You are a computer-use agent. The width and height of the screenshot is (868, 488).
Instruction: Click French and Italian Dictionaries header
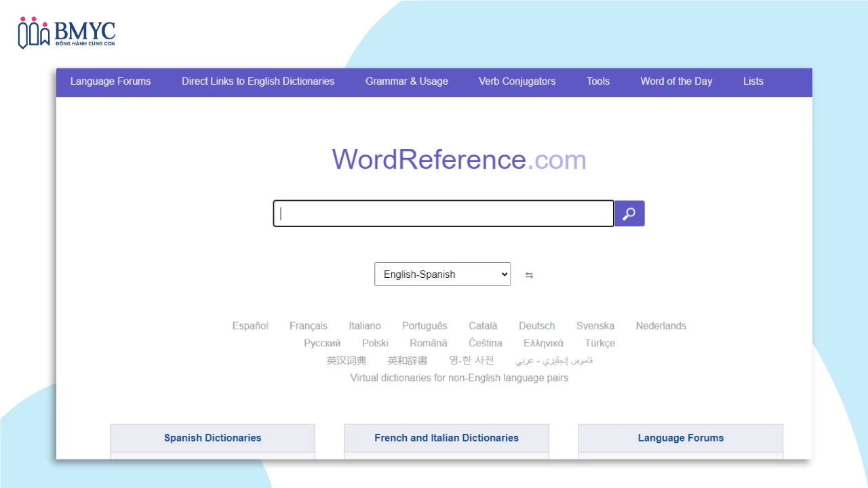pos(446,438)
